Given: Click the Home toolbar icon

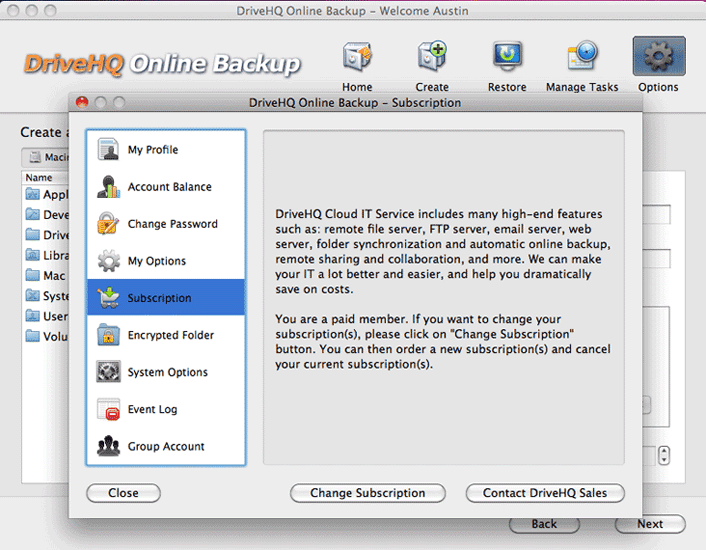Looking at the screenshot, I should [357, 58].
